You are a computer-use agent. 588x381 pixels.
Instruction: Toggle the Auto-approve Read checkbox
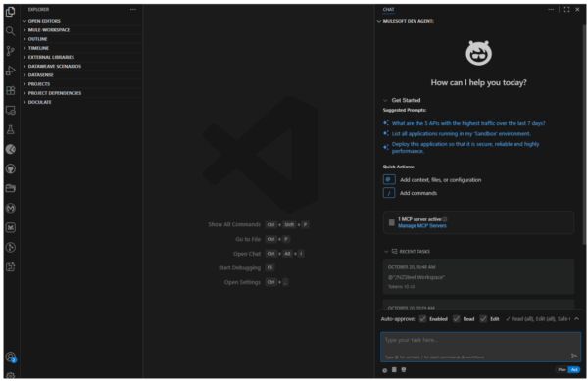[456, 319]
